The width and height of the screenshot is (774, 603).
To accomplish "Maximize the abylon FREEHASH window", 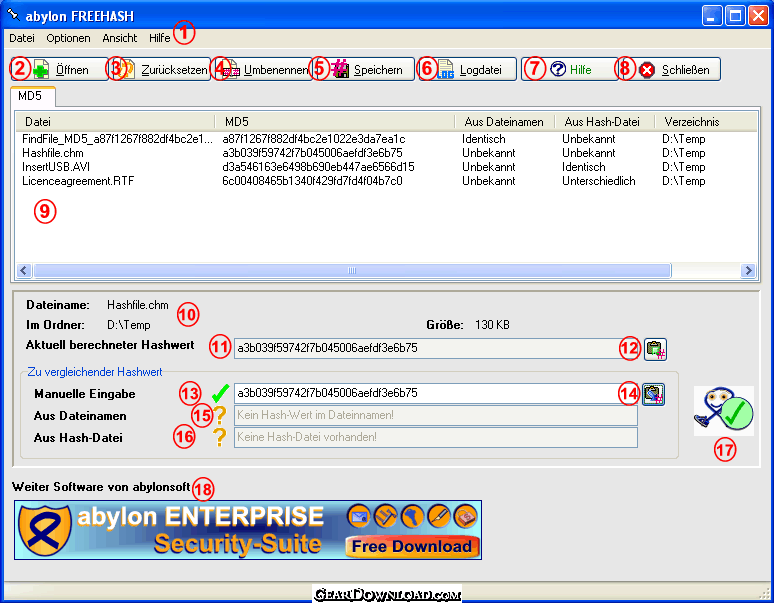I will (735, 16).
